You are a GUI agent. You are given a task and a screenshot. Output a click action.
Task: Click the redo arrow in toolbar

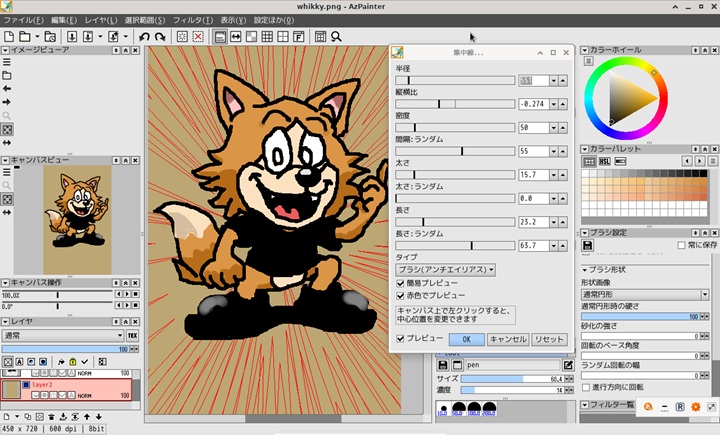160,36
